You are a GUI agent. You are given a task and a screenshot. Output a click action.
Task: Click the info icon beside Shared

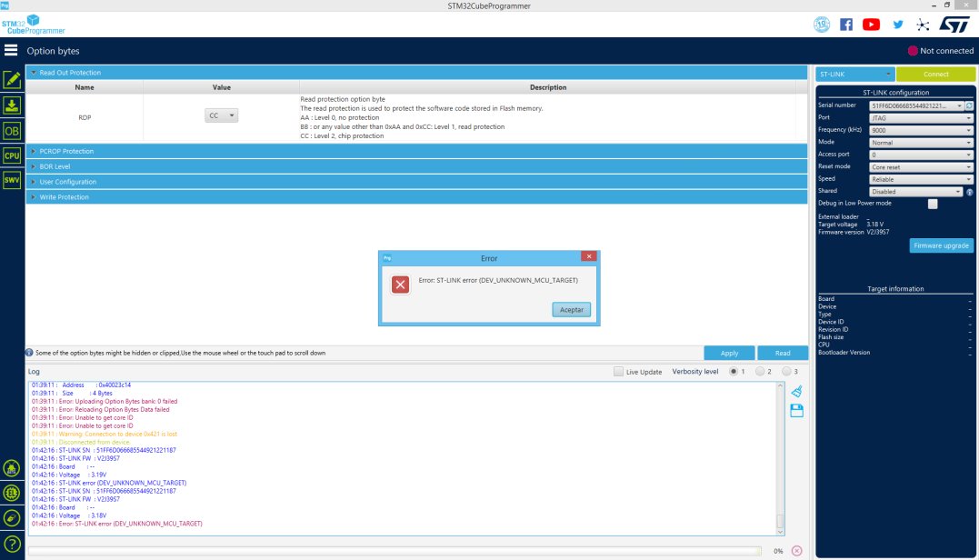970,193
